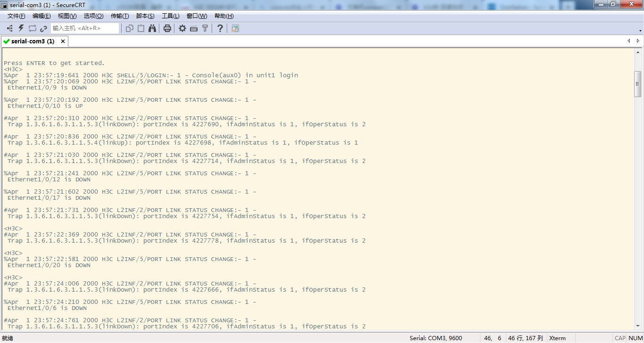Screen dimensions: 644x343
Task: Click 'Ethernet1/0/9 is DOWN' terminal line
Action: (x=47, y=88)
